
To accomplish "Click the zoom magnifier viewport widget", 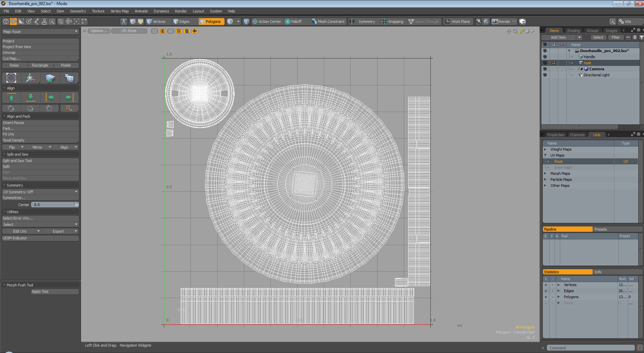I will coord(515,31).
